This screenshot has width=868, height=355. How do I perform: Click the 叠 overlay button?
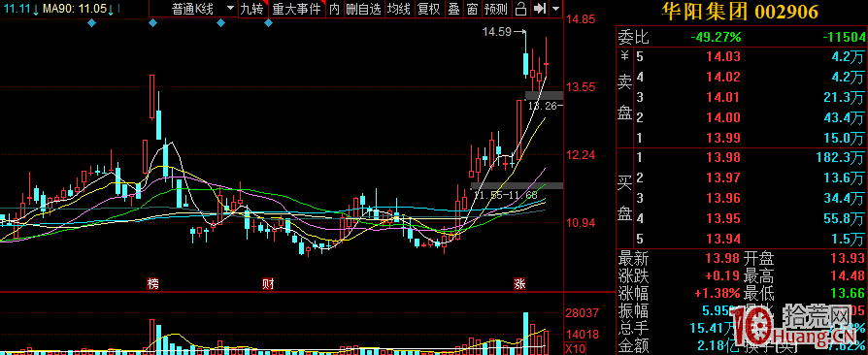(453, 9)
